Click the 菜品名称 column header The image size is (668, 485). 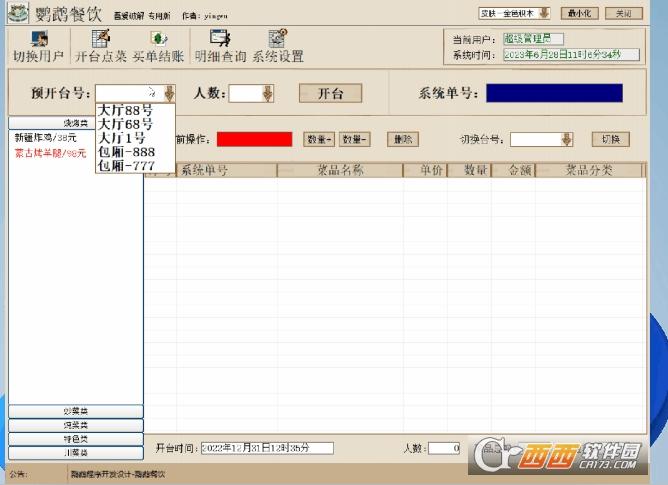[x=340, y=170]
